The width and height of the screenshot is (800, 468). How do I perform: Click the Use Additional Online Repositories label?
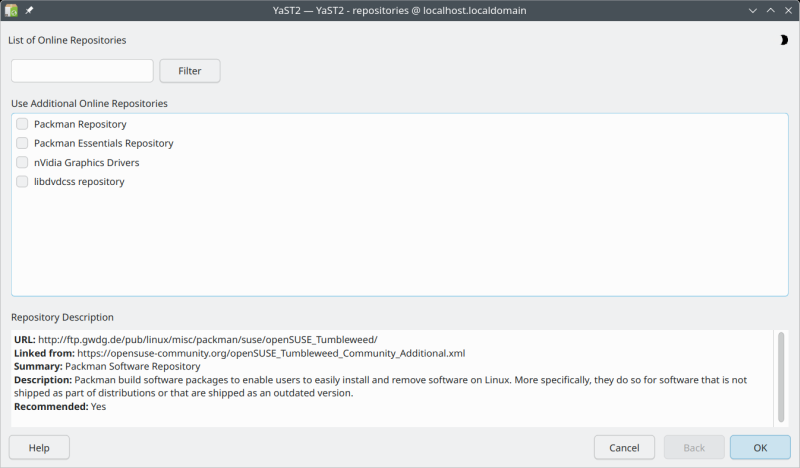click(89, 104)
